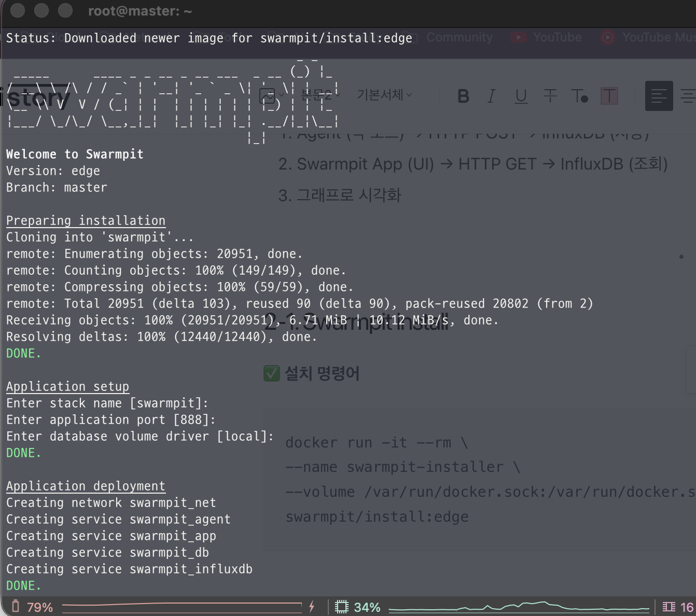Click the 'Version: edge' line

[x=53, y=171]
